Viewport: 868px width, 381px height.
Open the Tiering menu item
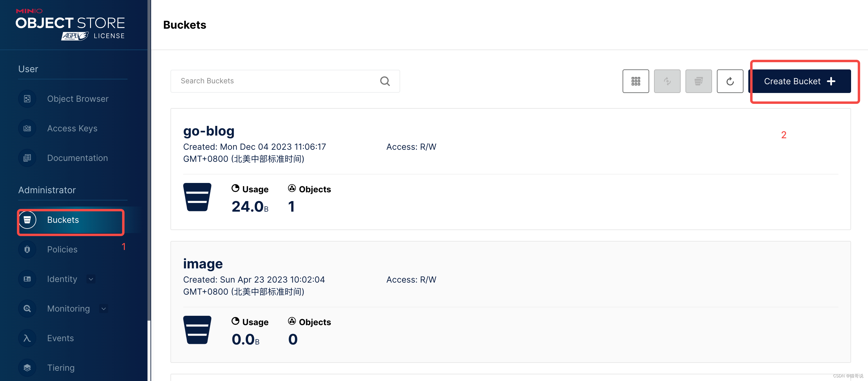coord(61,367)
